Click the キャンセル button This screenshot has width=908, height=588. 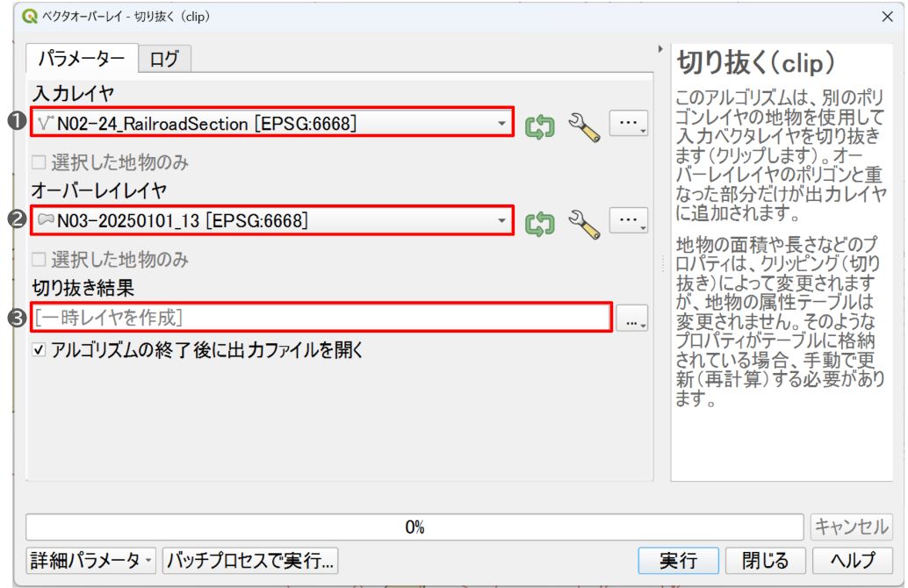[x=851, y=527]
